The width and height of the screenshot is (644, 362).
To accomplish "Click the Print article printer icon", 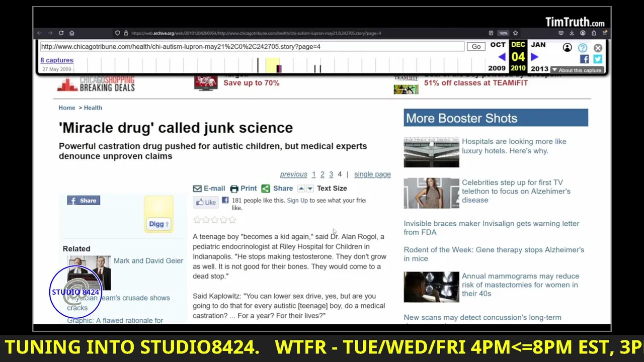I will (234, 189).
